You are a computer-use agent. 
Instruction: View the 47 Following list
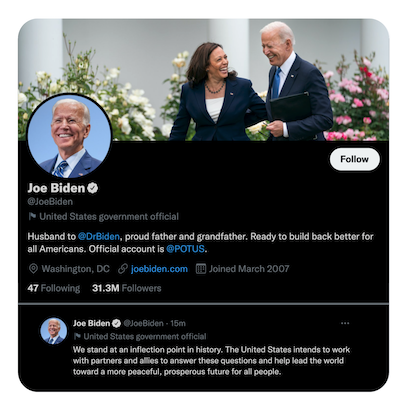[x=54, y=288]
